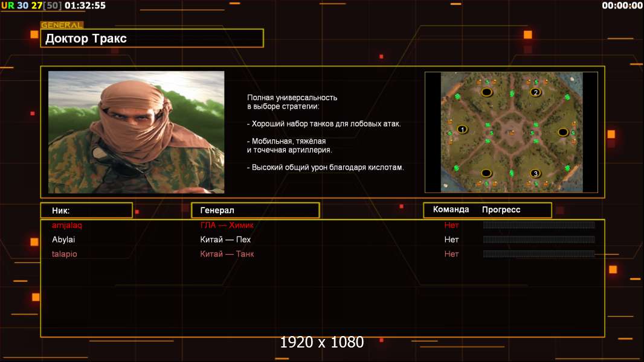The image size is (644, 362).
Task: Click the UR indicator in the status line
Action: [7, 6]
